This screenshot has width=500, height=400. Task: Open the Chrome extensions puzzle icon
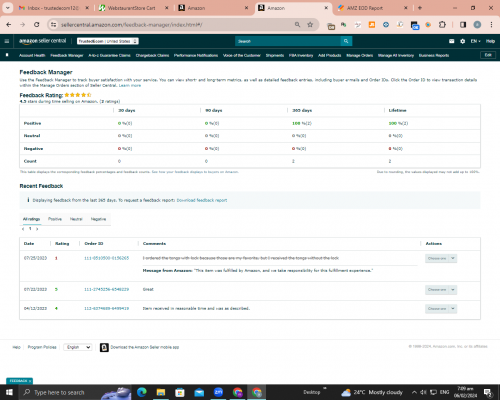pyautogui.click(x=442, y=25)
